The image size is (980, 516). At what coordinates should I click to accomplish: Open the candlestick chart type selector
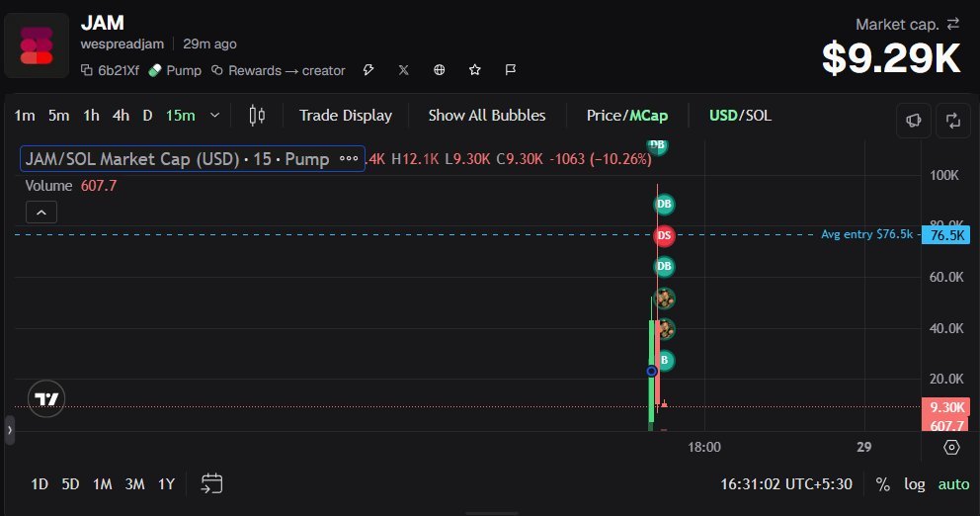pos(257,115)
